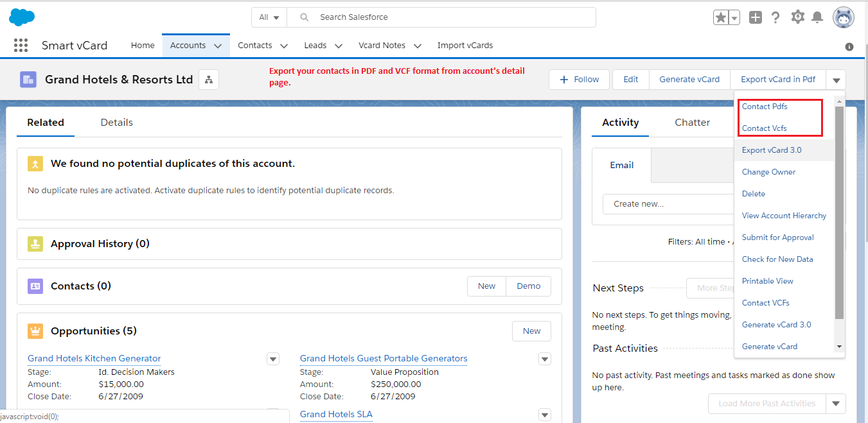View notifications bell icon
The width and height of the screenshot is (868, 423).
point(817,18)
